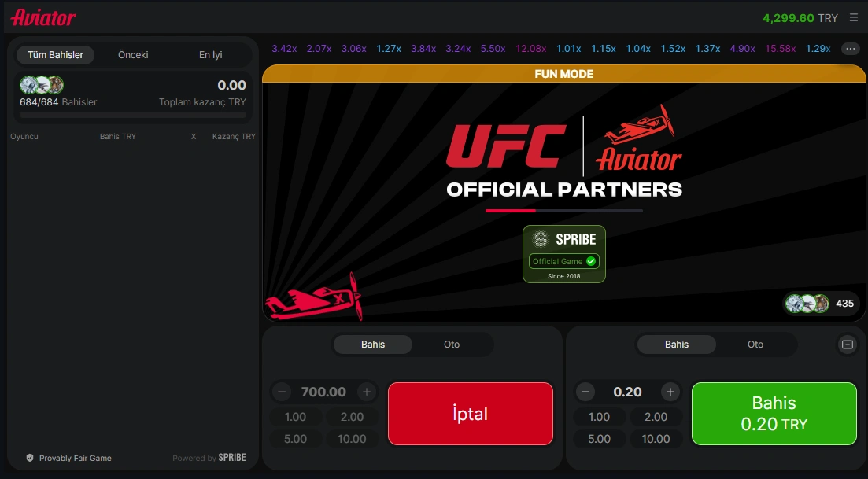Screen dimensions: 868x479
Task: Choose 1.00 quick amount in right panel
Action: click(599, 417)
